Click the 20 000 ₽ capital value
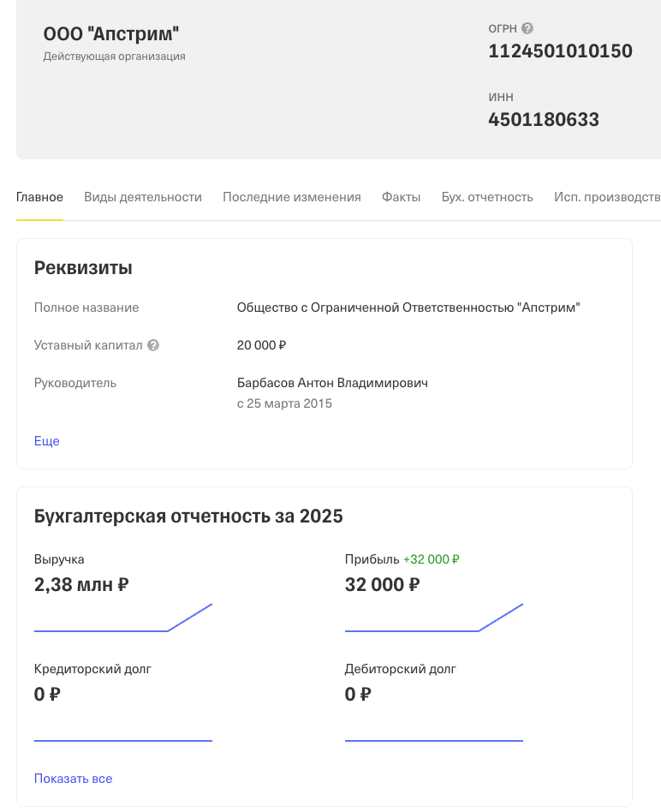Screen dimensions: 661x812 (x=261, y=345)
